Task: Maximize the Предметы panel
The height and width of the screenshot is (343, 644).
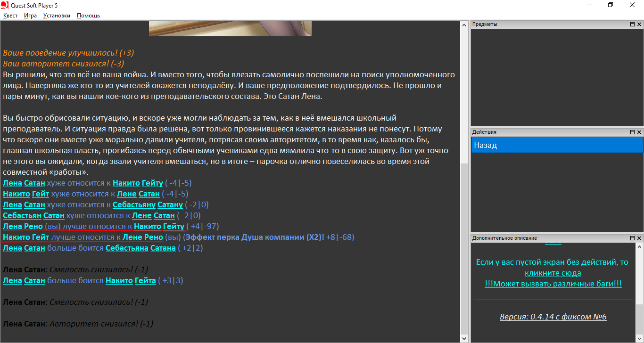Action: (633, 24)
